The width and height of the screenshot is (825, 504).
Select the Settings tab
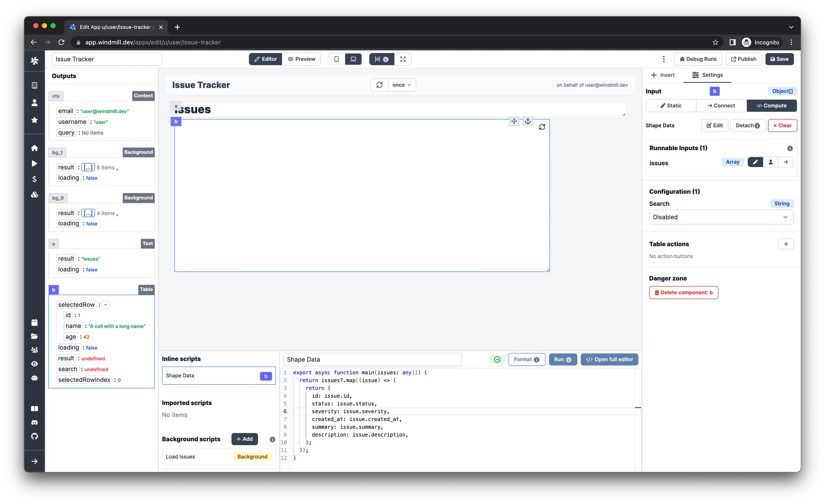coord(707,75)
